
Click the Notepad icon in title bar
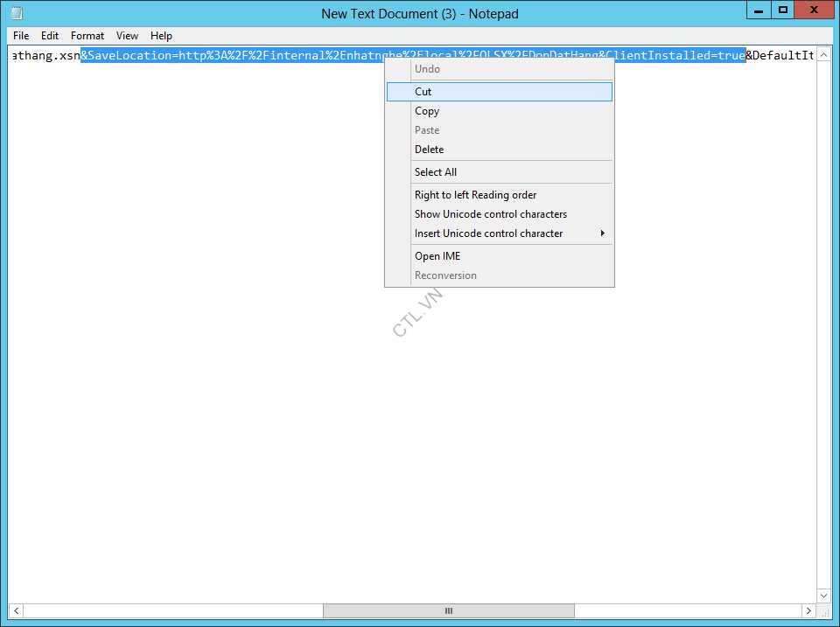coord(16,13)
